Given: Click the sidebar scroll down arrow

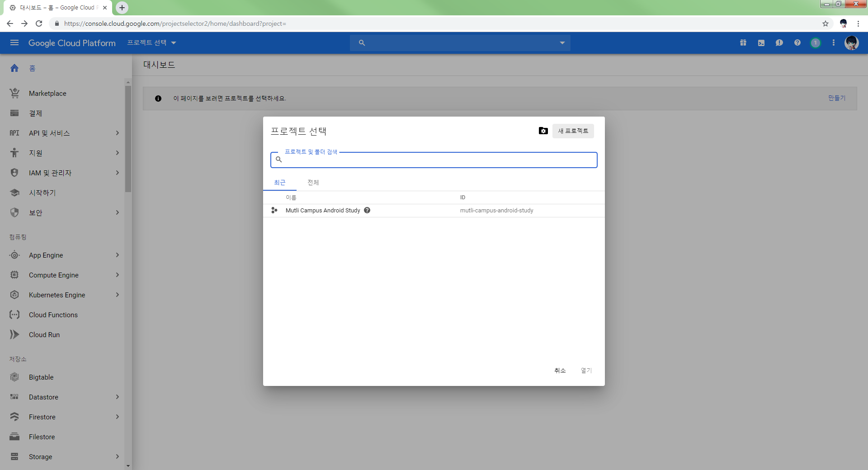Looking at the screenshot, I should [128, 466].
